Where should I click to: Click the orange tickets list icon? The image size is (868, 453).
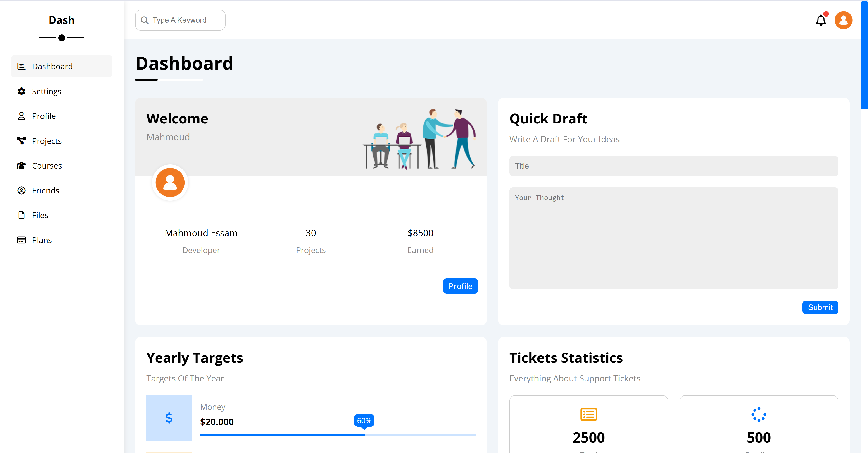coord(588,414)
